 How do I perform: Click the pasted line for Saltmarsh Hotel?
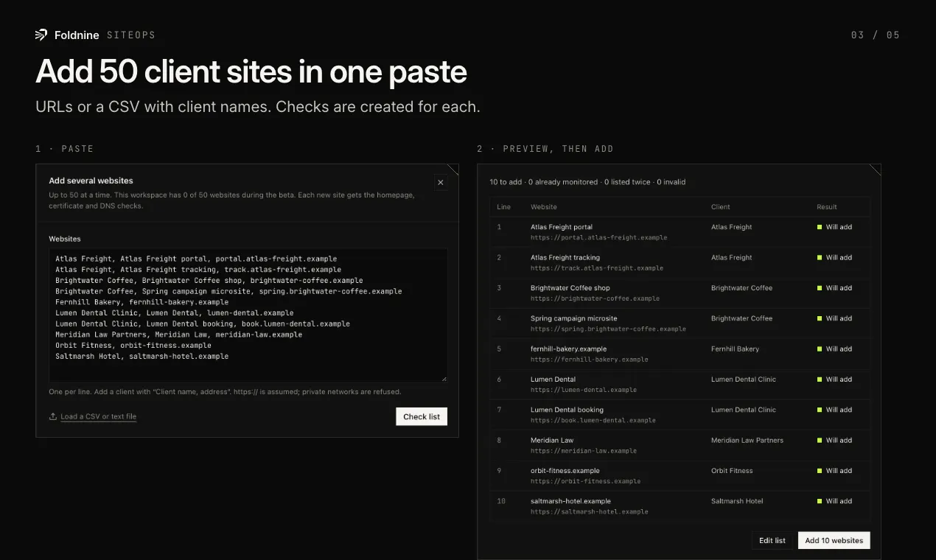(142, 357)
